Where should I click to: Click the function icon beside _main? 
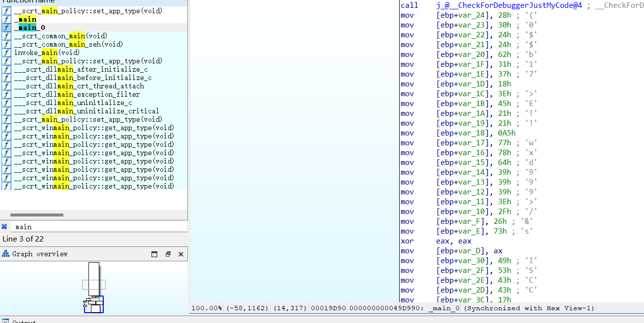pyautogui.click(x=6, y=19)
